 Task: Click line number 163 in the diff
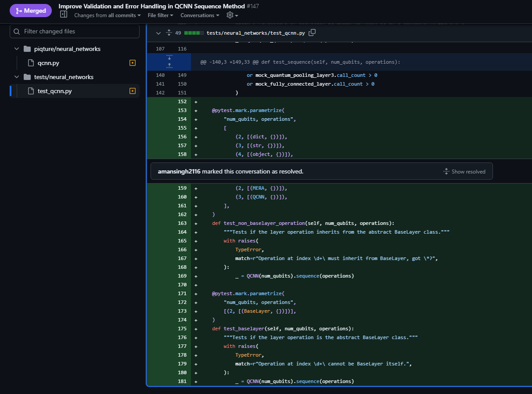(x=182, y=223)
